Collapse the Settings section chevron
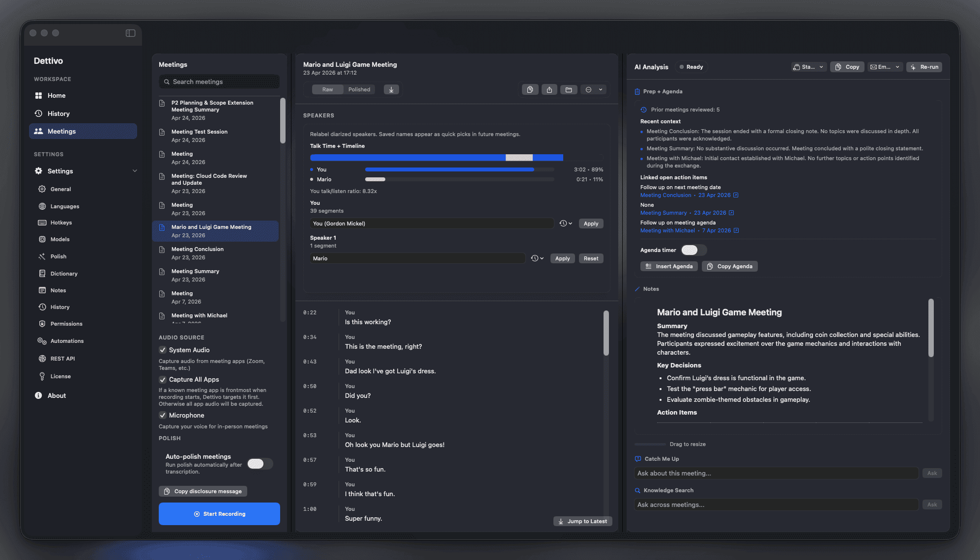980x560 pixels. point(135,171)
